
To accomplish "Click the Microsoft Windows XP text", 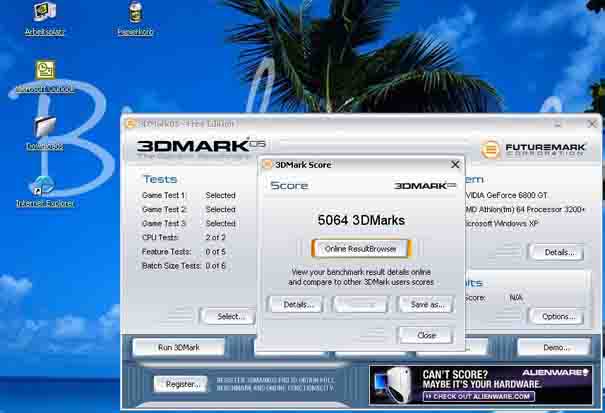I will click(x=501, y=223).
